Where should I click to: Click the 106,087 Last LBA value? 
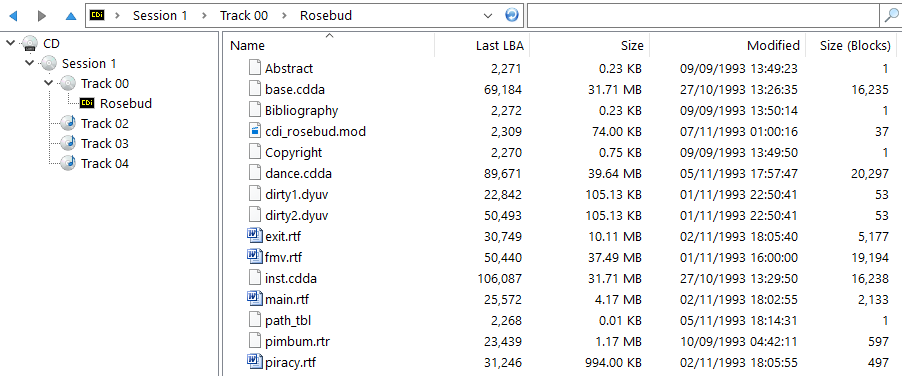pyautogui.click(x=499, y=278)
